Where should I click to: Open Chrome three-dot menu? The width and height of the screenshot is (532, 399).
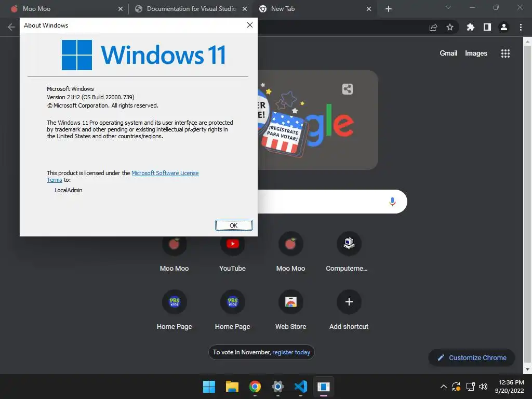point(521,27)
